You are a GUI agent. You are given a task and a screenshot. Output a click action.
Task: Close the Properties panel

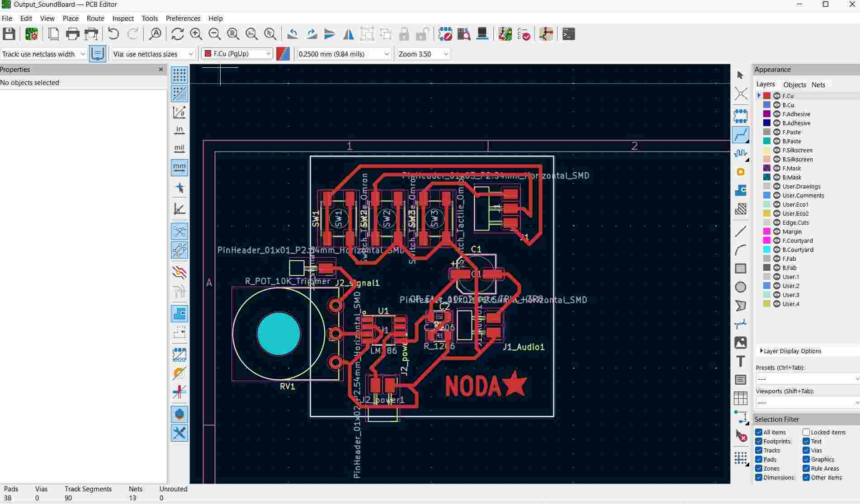161,70
